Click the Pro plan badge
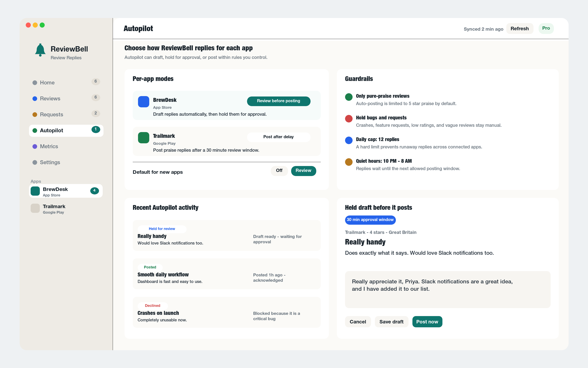The image size is (588, 368). tap(546, 28)
